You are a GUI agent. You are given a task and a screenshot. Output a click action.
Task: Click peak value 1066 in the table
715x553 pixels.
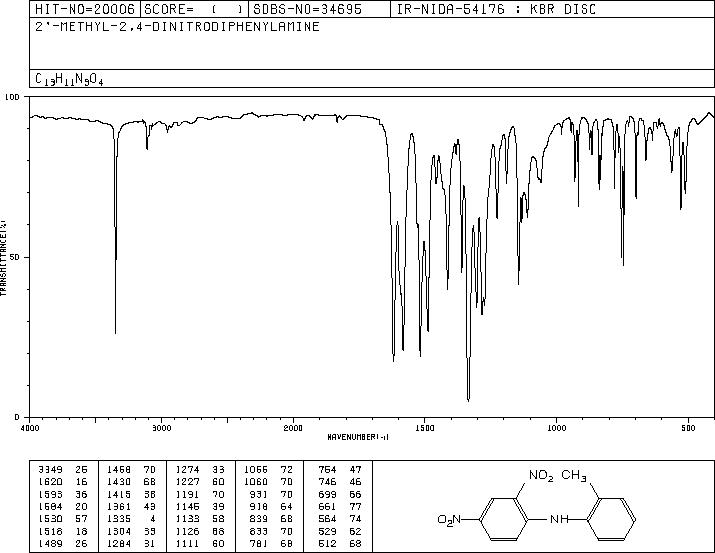tap(255, 469)
